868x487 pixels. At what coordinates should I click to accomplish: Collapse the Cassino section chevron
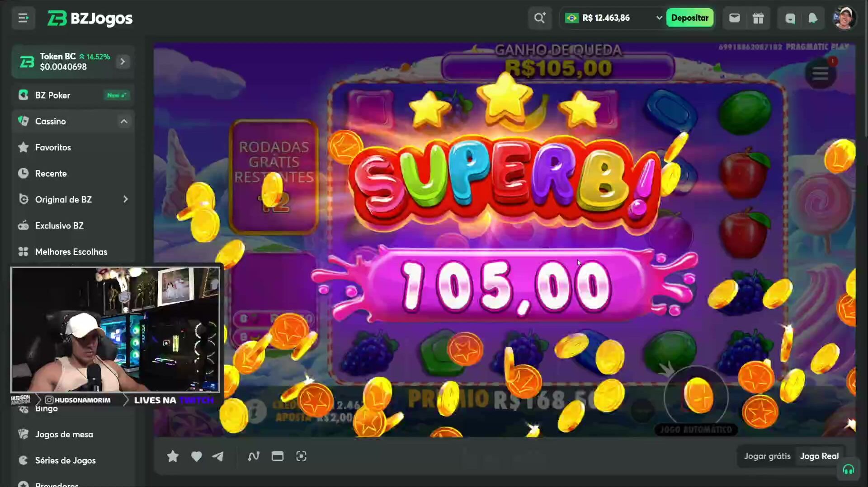point(124,121)
